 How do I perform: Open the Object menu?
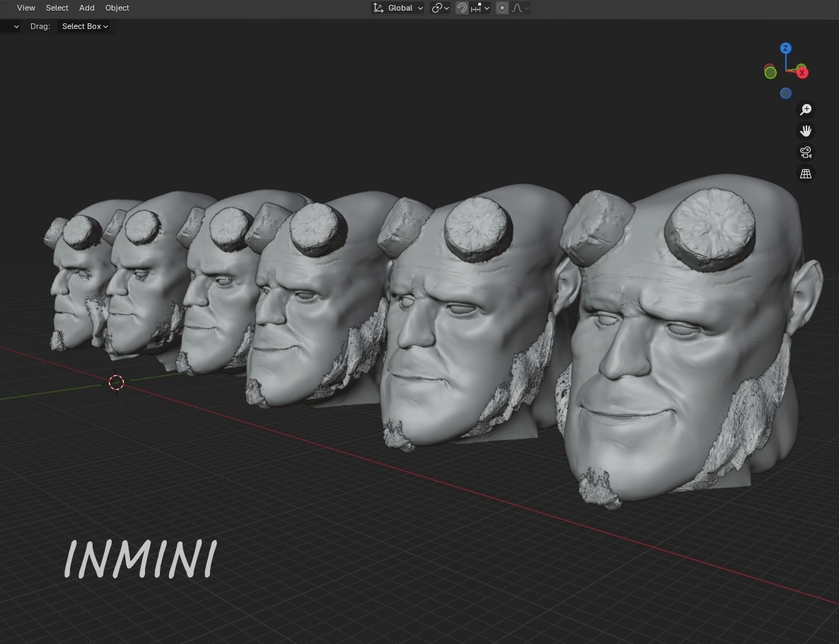coord(117,8)
